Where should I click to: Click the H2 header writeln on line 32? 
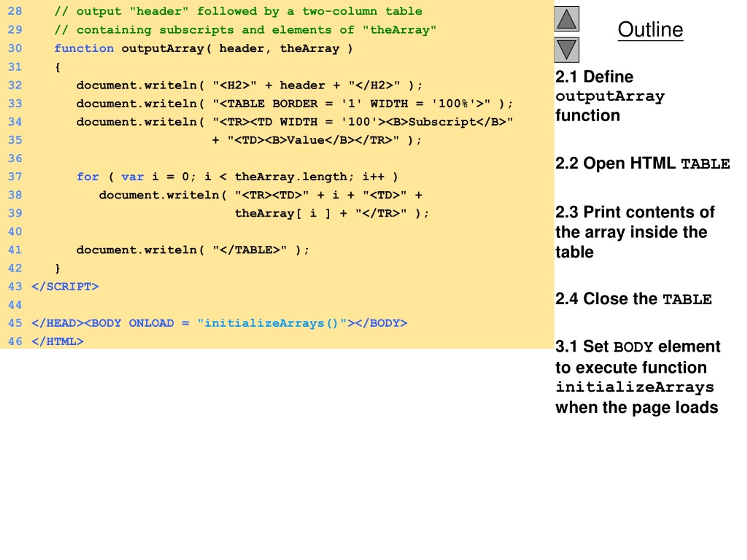tap(249, 85)
